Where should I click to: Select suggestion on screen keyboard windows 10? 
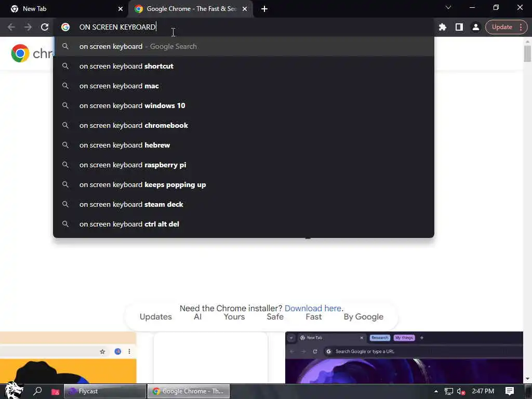(x=244, y=105)
